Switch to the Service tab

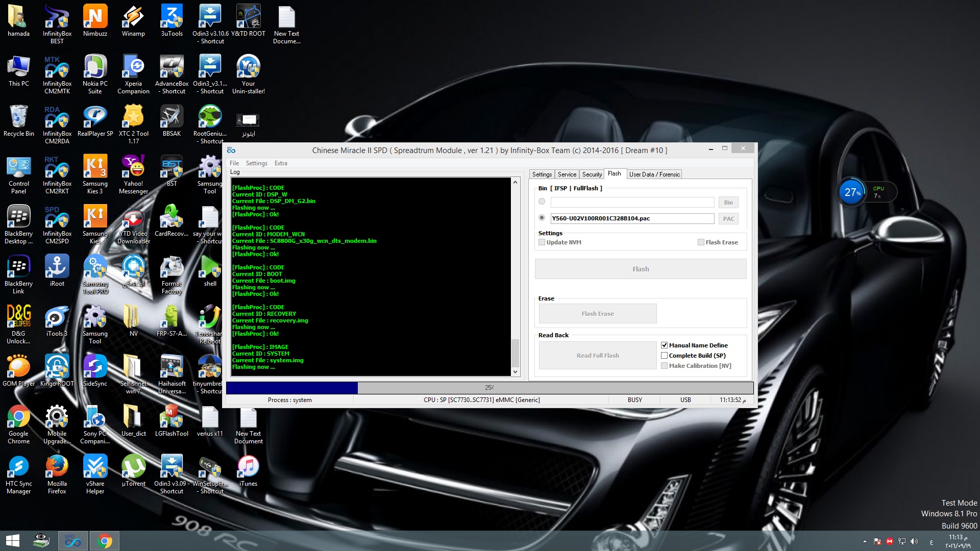567,174
